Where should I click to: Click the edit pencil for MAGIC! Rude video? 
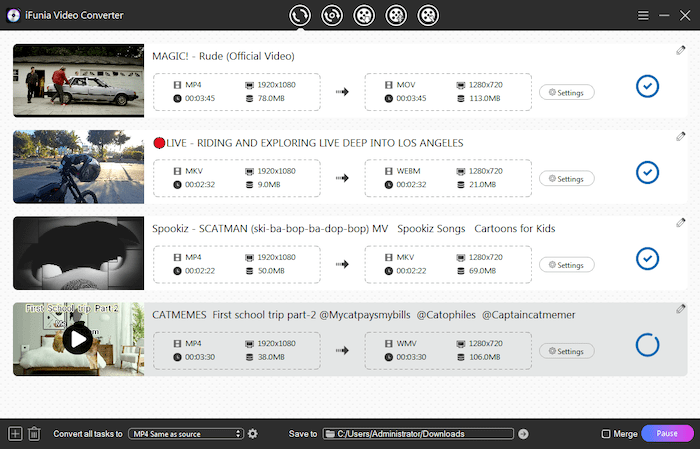[x=681, y=51]
